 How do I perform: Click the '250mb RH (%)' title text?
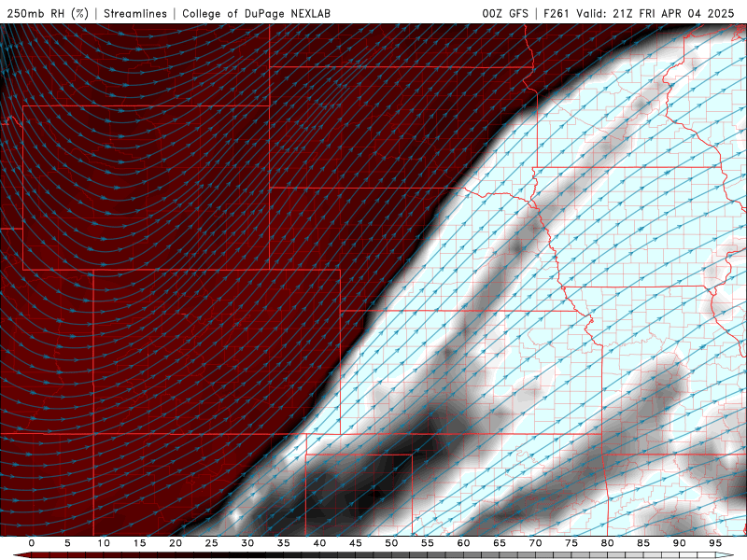[x=48, y=13]
